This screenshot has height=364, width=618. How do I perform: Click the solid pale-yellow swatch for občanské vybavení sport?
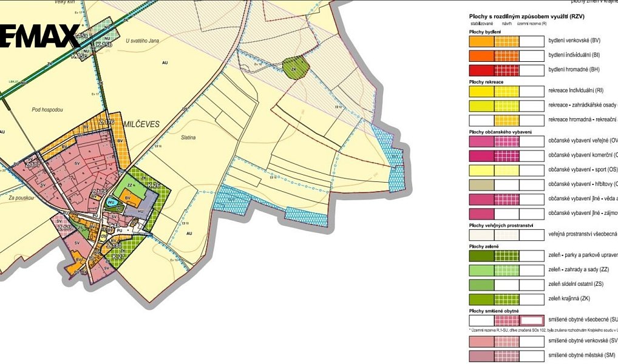[x=481, y=170]
